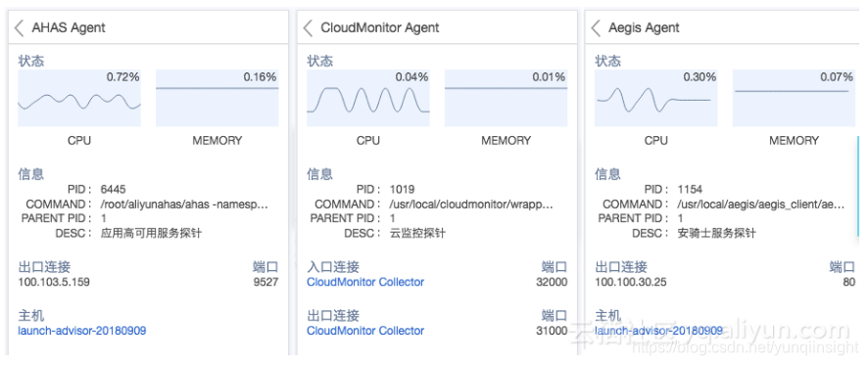This screenshot has height=365, width=868.
Task: Click the 信息 heading in CloudMonitor Agent panel
Action: pos(320,174)
